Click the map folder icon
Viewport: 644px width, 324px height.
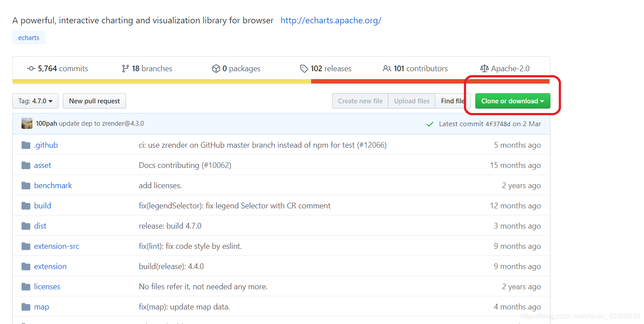pos(26,307)
